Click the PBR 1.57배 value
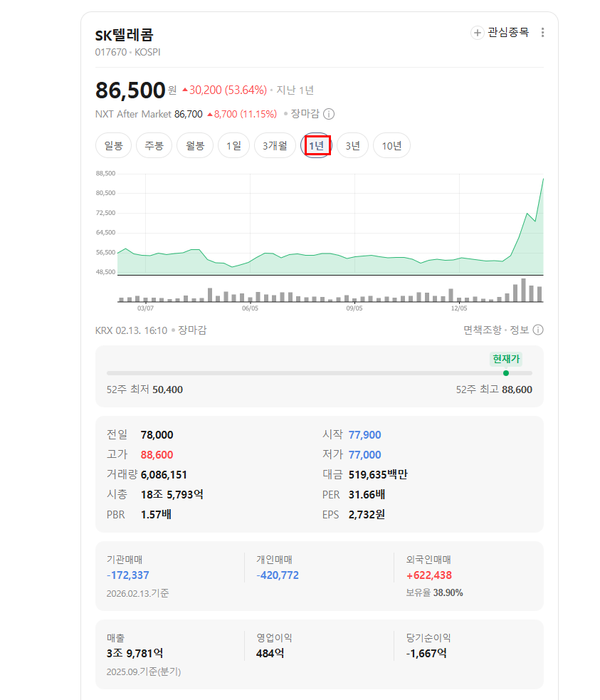 pyautogui.click(x=156, y=515)
